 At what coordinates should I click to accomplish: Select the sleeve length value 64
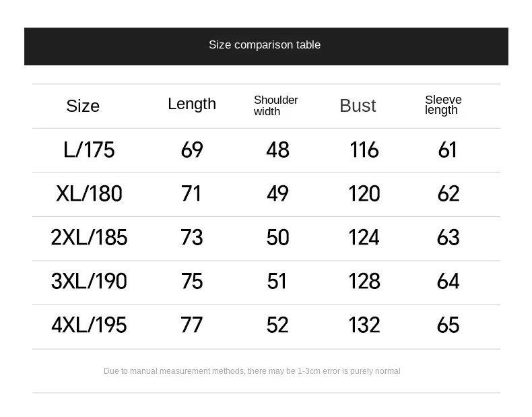click(448, 282)
